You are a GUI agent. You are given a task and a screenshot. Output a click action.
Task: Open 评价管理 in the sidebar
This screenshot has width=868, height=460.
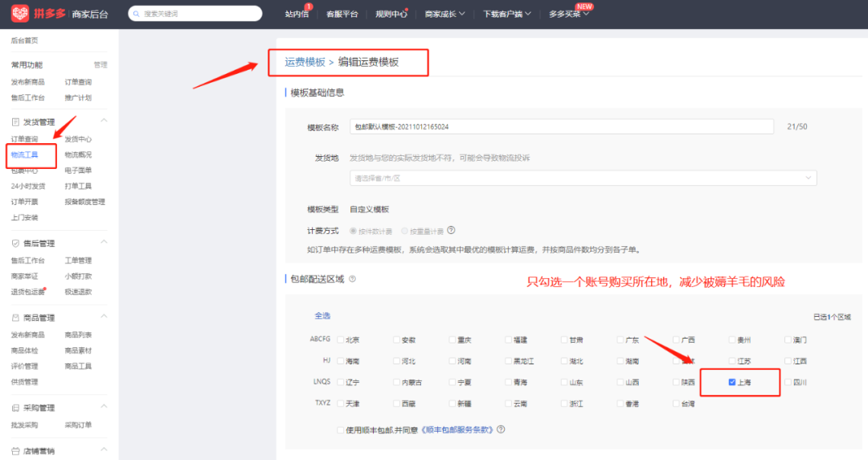24,367
